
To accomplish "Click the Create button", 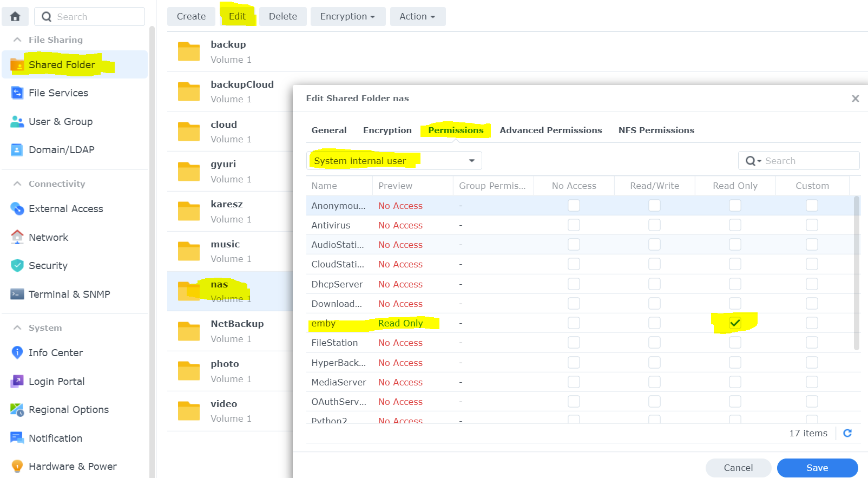I will coord(191,16).
